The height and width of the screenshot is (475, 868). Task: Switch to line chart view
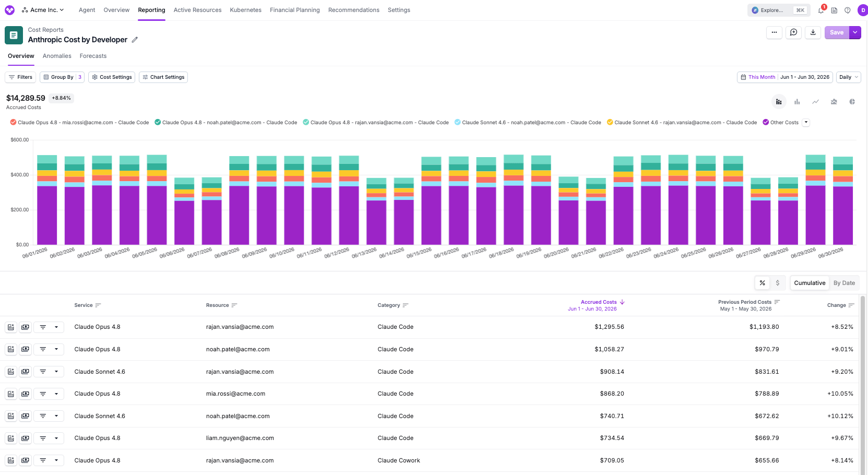tap(815, 102)
